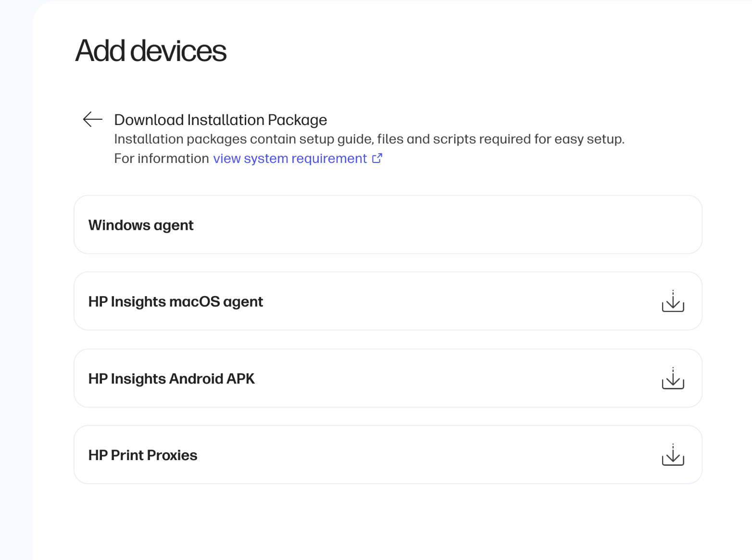Download the HP Insights macOS agent package
Screen dimensions: 752x560
(x=673, y=301)
